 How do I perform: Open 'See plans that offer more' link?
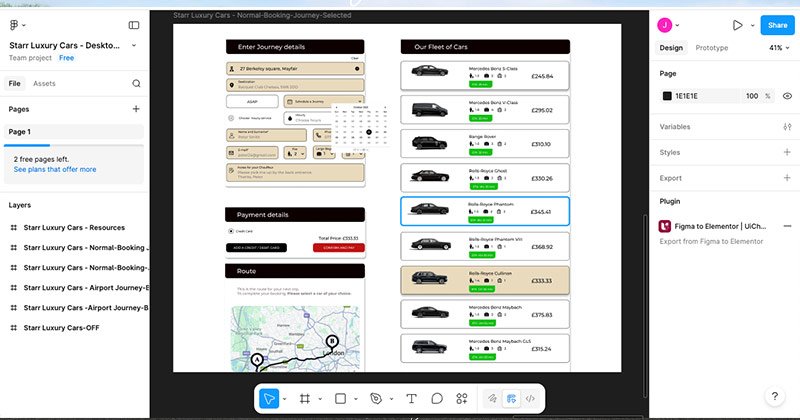55,169
